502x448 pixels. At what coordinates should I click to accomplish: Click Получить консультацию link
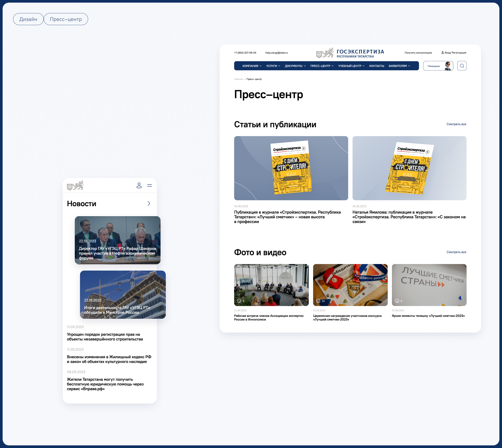(418, 53)
